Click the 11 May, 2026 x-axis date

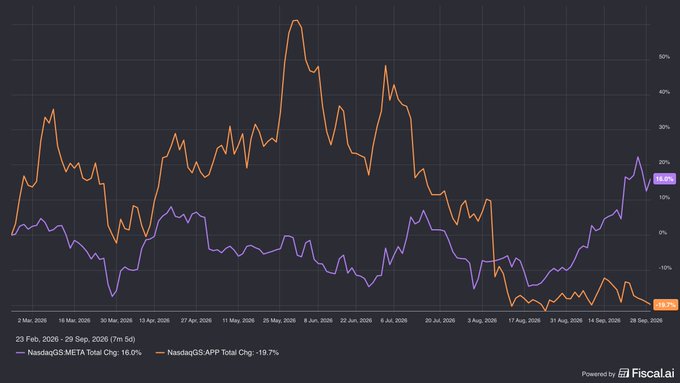tap(238, 321)
